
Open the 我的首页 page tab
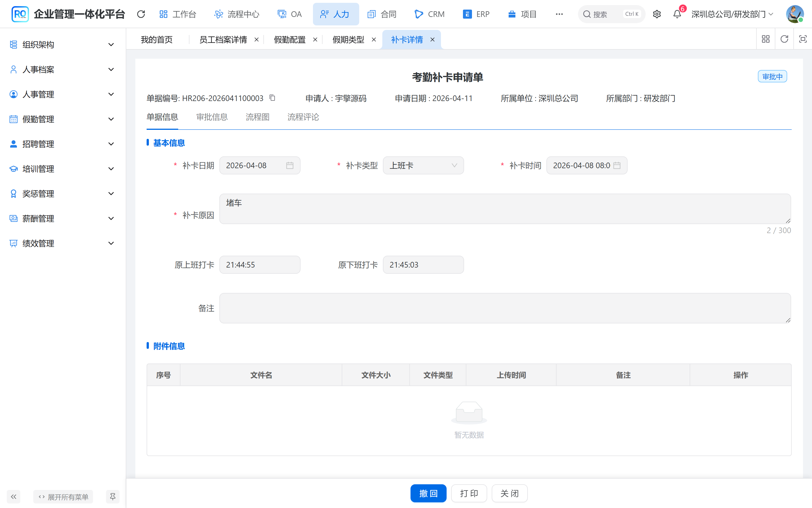tap(157, 40)
